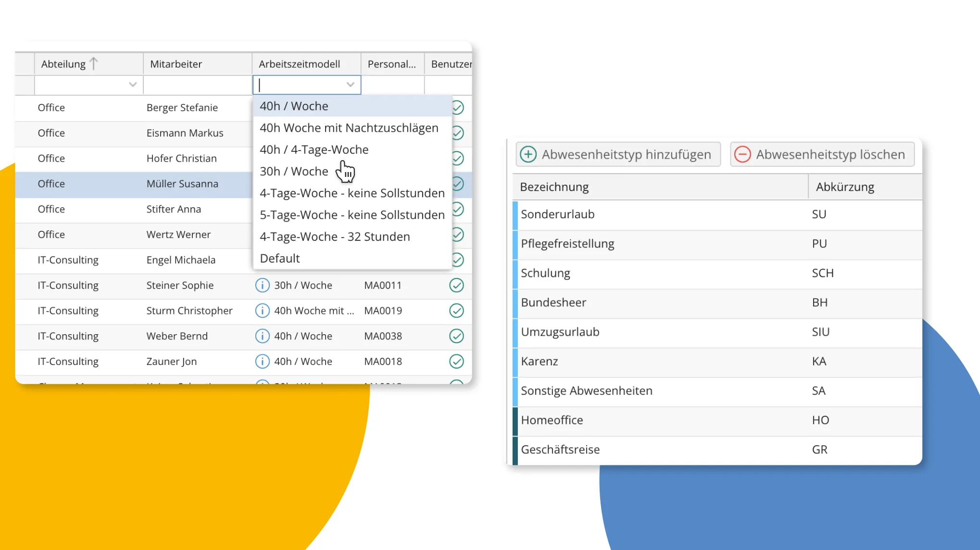Viewport: 980px width, 550px height.
Task: Click the Abwesenheitstyp hinzufügen button
Action: pyautogui.click(x=618, y=154)
